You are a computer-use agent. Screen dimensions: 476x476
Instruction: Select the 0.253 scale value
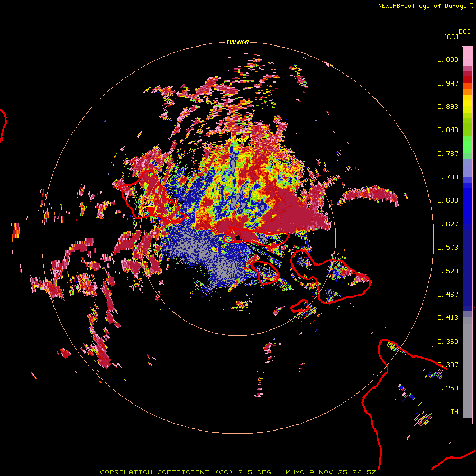(448, 388)
